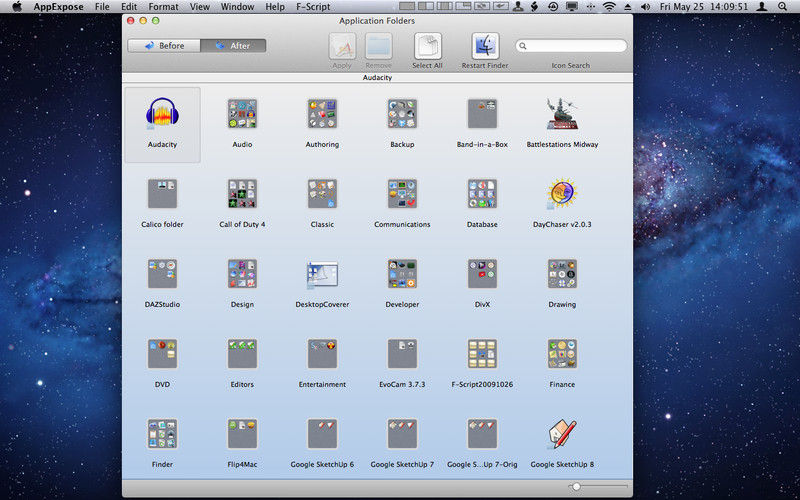Image resolution: width=800 pixels, height=500 pixels.
Task: Click the Select All toolbar button
Action: click(428, 51)
